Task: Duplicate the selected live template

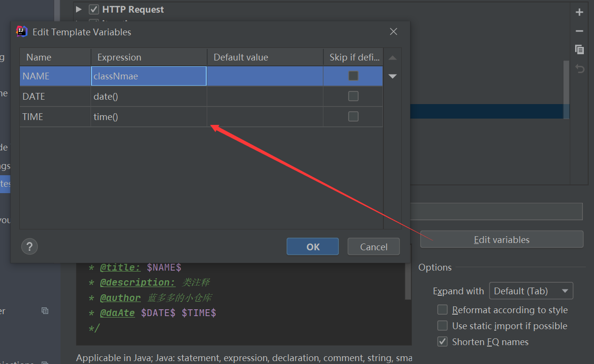Action: (x=579, y=49)
